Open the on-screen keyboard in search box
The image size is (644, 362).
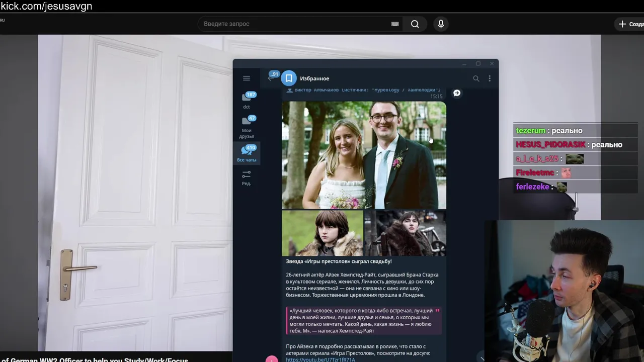pos(395,24)
